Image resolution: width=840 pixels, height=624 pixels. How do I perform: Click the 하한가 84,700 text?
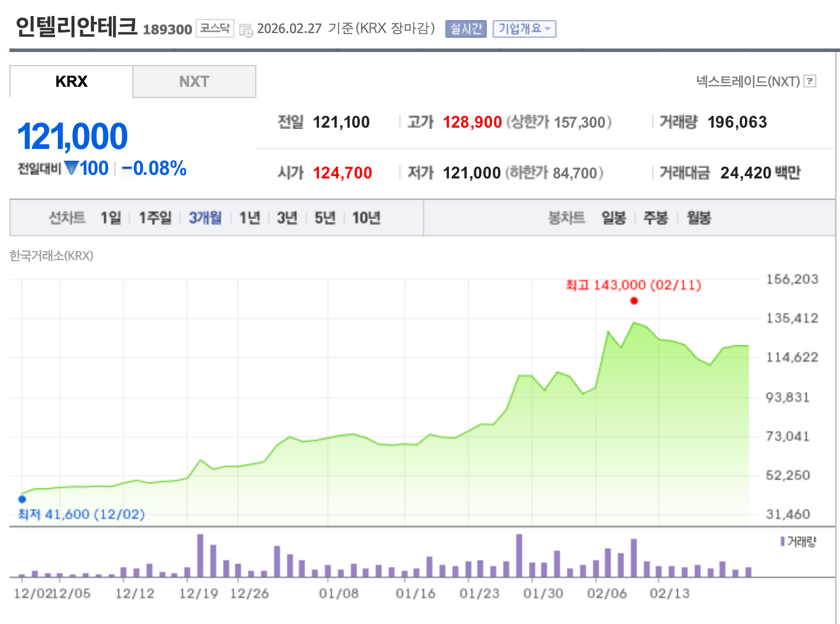point(555,173)
